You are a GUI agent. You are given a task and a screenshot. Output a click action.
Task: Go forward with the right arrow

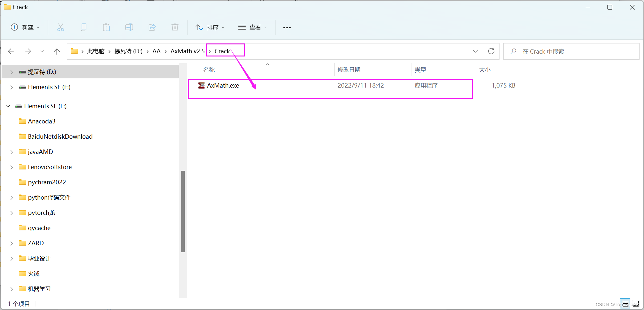[28, 51]
